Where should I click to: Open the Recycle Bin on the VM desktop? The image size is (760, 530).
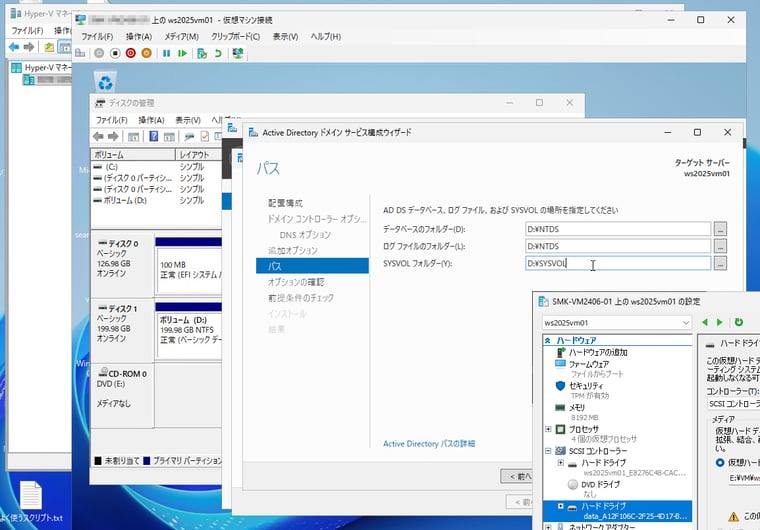[104, 80]
